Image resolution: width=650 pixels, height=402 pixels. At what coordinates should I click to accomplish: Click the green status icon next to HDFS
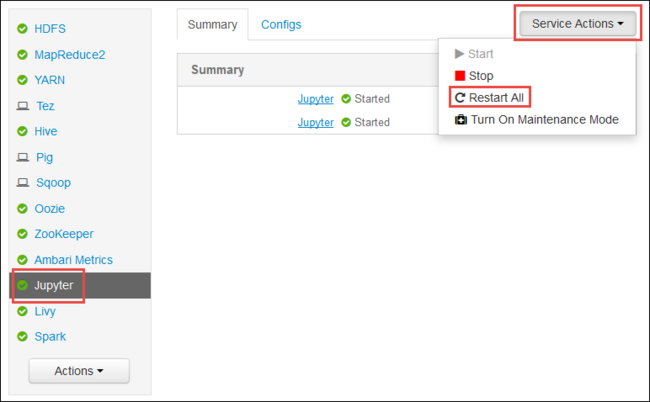coord(22,28)
